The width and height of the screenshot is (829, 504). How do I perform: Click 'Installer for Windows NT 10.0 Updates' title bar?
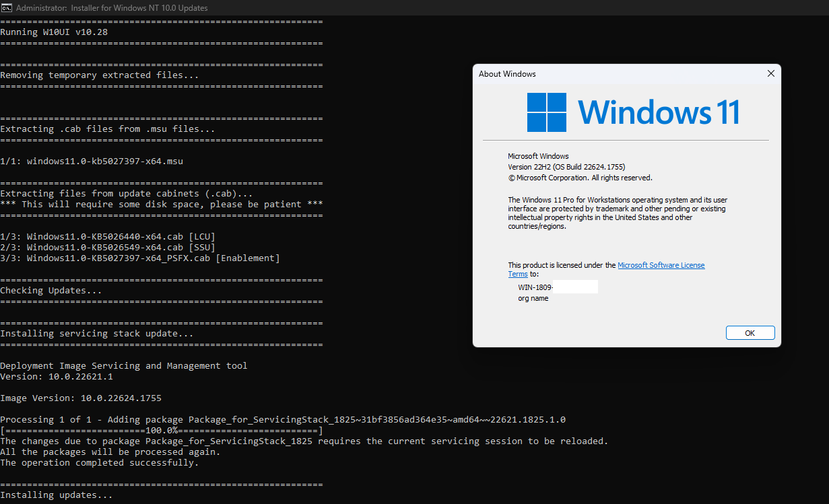point(112,8)
